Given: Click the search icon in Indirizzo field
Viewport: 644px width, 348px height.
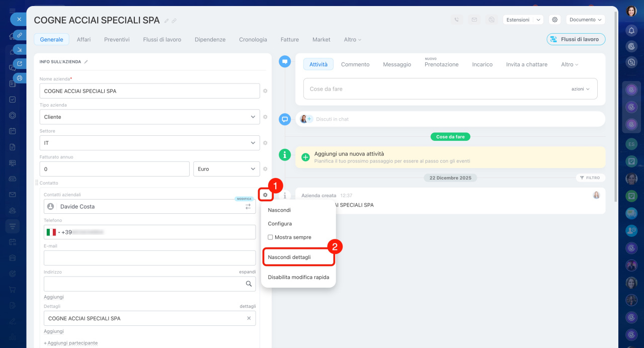Looking at the screenshot, I should [x=249, y=284].
